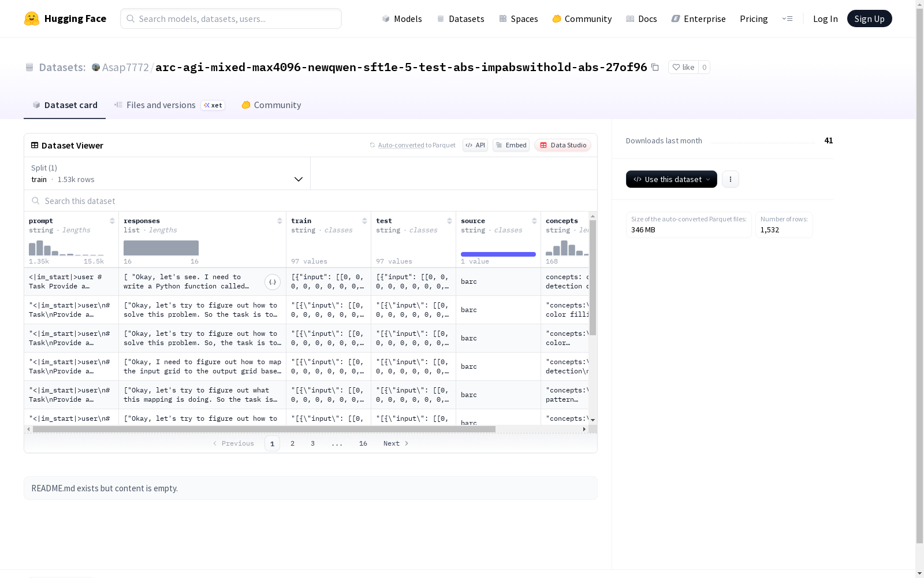The image size is (924, 578).
Task: Click the Datasets database icon in header
Action: [x=29, y=67]
